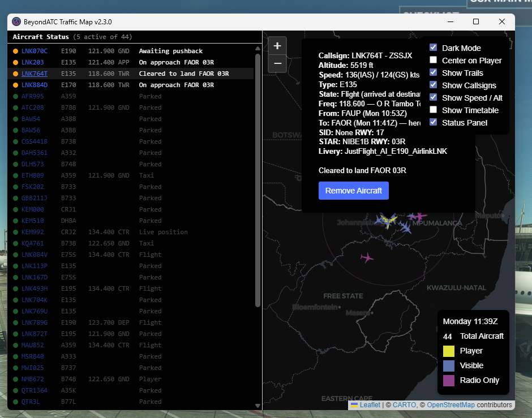Click the blue Visible legend swatch

point(449,366)
